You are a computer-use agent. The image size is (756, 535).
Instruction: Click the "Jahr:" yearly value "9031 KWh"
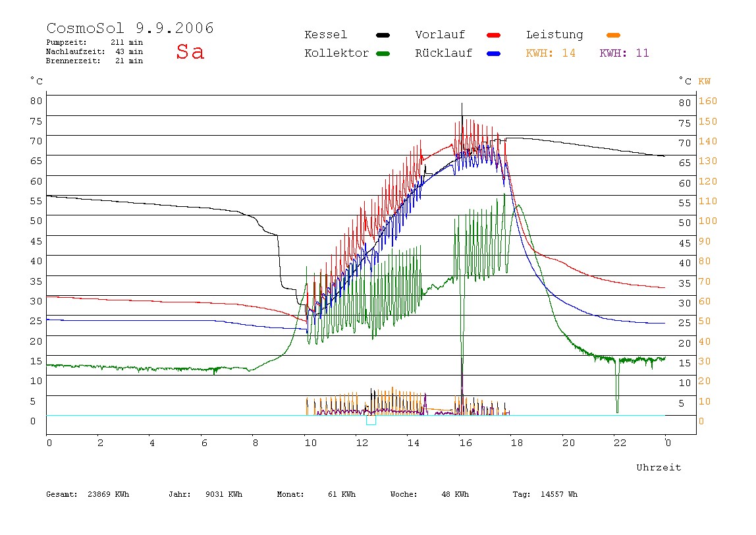pos(224,494)
